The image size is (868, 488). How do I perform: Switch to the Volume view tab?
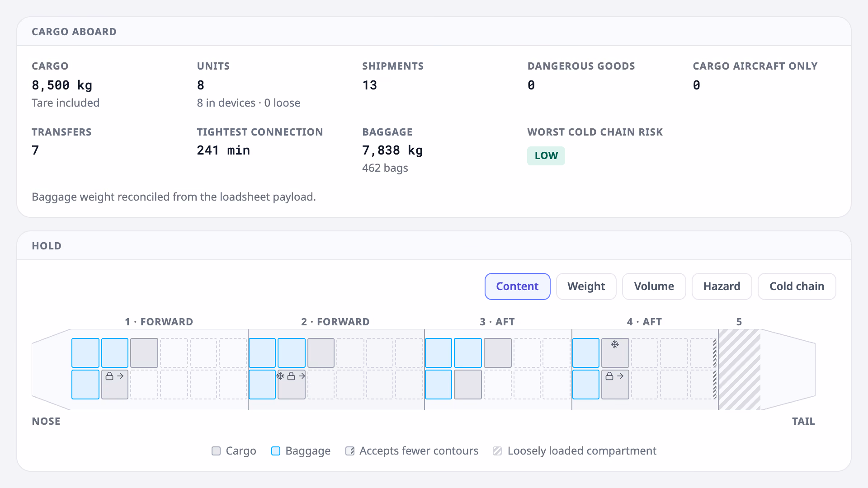point(654,286)
